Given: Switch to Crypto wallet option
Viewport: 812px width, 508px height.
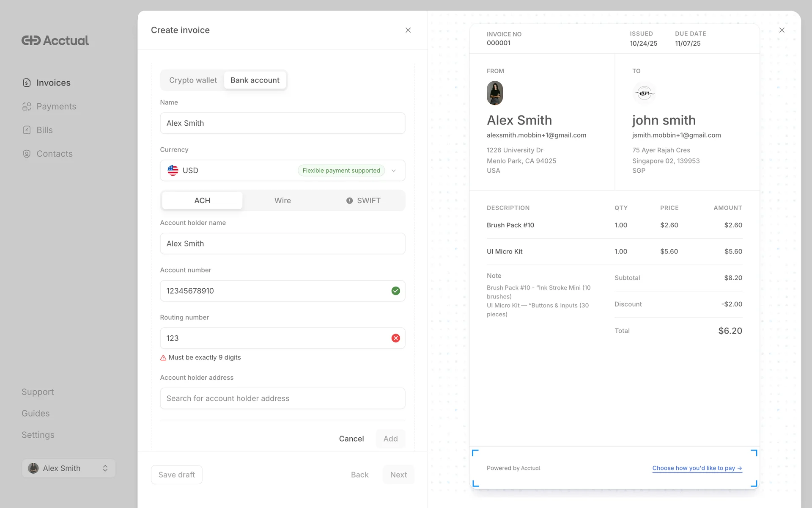Looking at the screenshot, I should point(193,80).
